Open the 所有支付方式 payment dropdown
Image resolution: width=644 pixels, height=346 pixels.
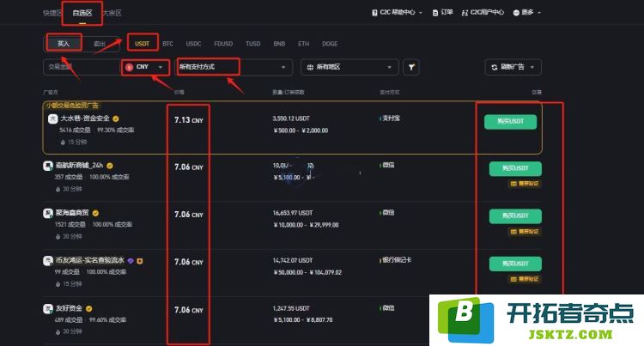[234, 67]
